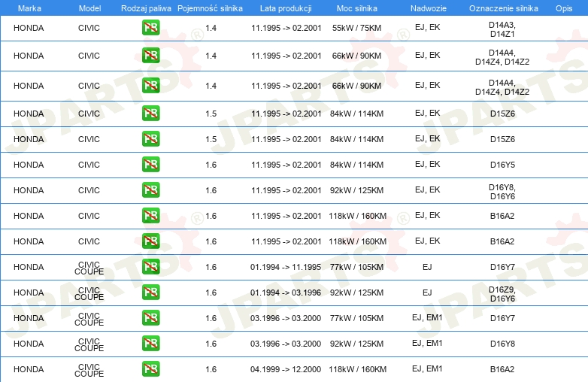Click the fuel icon in the 01.1994 -> 11.1995 row

150,267
